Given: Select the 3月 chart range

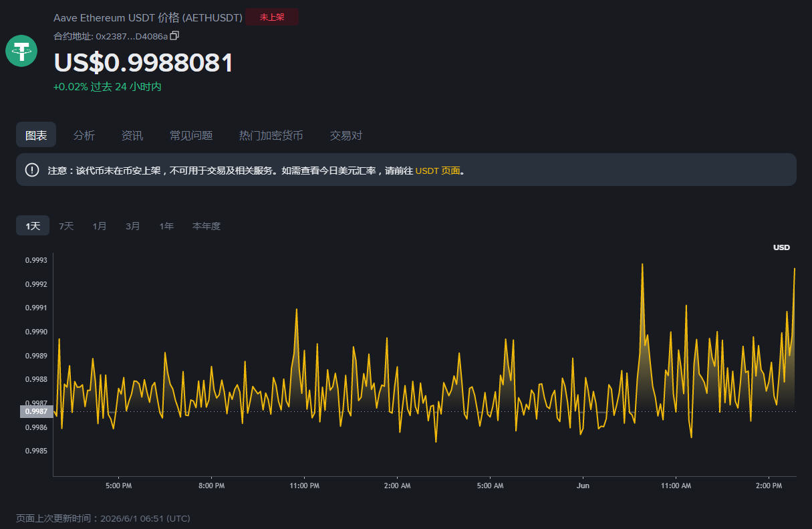Looking at the screenshot, I should tap(133, 226).
